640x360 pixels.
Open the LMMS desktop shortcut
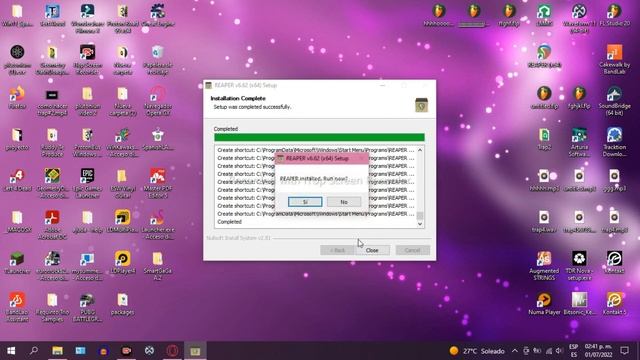544,15
